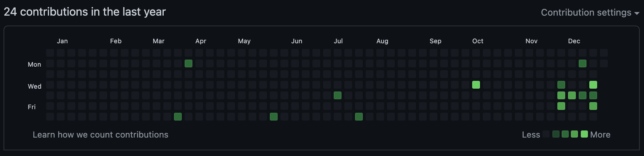Select the brightest green Wednesday cell in December
The width and height of the screenshot is (644, 156).
pos(593,85)
